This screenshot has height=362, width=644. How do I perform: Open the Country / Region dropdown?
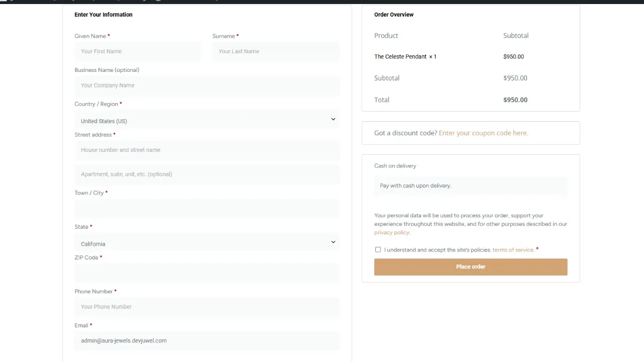coord(207,121)
